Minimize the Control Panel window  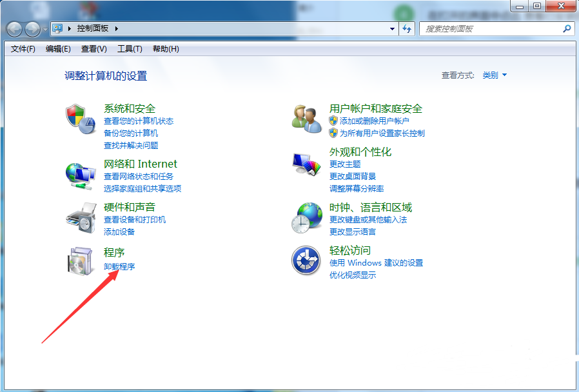pyautogui.click(x=520, y=6)
